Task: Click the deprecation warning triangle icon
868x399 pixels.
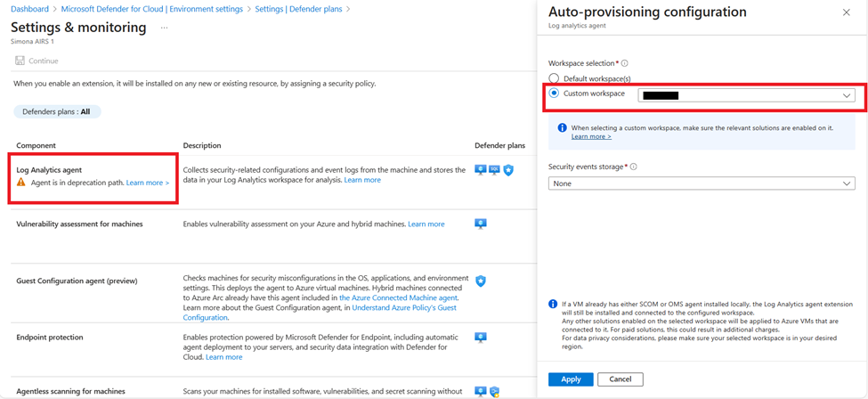Action: [21, 183]
